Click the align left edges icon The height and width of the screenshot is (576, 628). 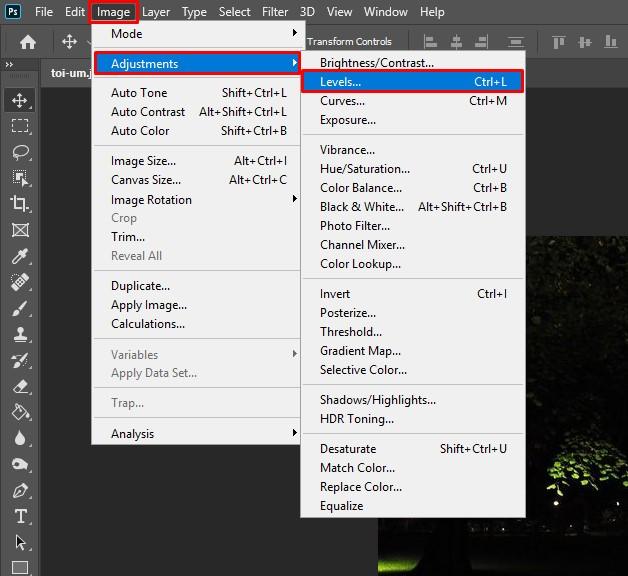[431, 42]
